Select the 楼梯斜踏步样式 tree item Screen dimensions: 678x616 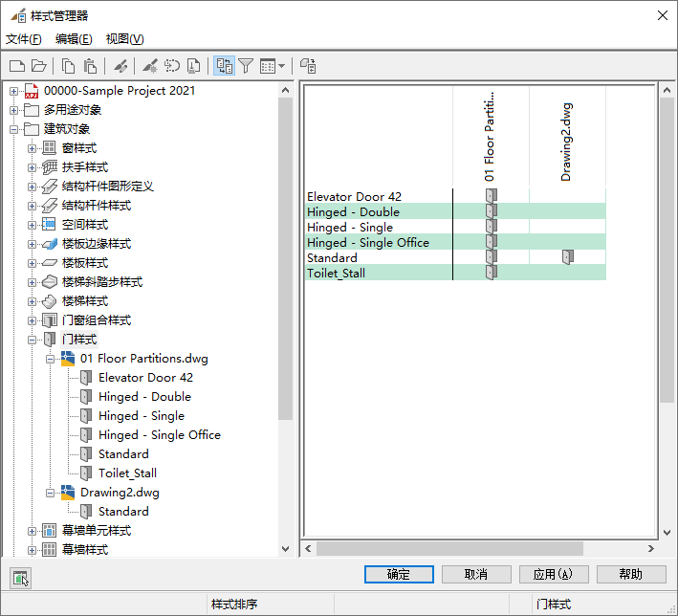(x=102, y=282)
